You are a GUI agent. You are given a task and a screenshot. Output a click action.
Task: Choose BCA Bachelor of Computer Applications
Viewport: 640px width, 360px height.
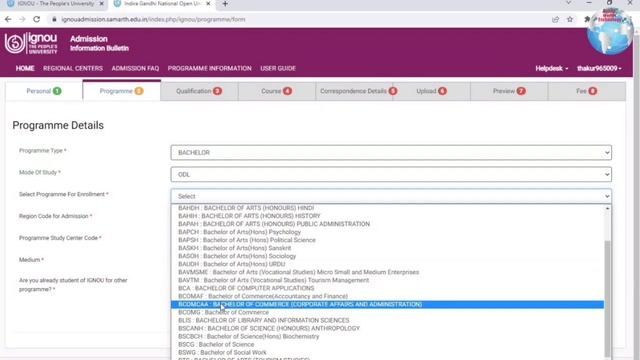[x=387, y=288]
